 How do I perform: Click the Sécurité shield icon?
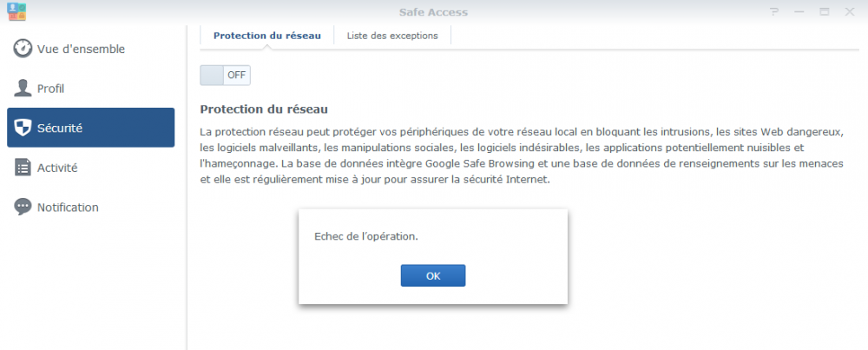tap(23, 128)
